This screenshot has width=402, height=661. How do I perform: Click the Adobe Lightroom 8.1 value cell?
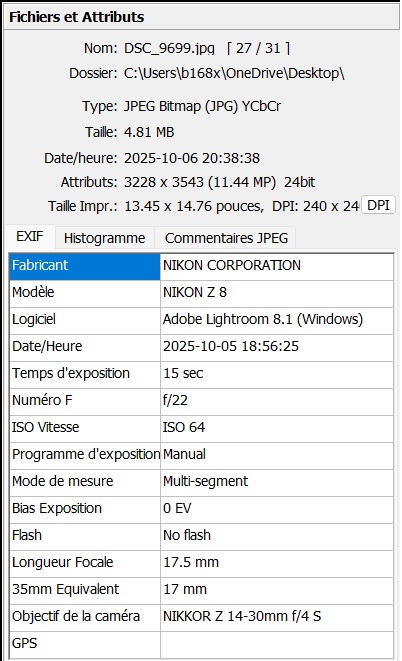click(x=277, y=320)
